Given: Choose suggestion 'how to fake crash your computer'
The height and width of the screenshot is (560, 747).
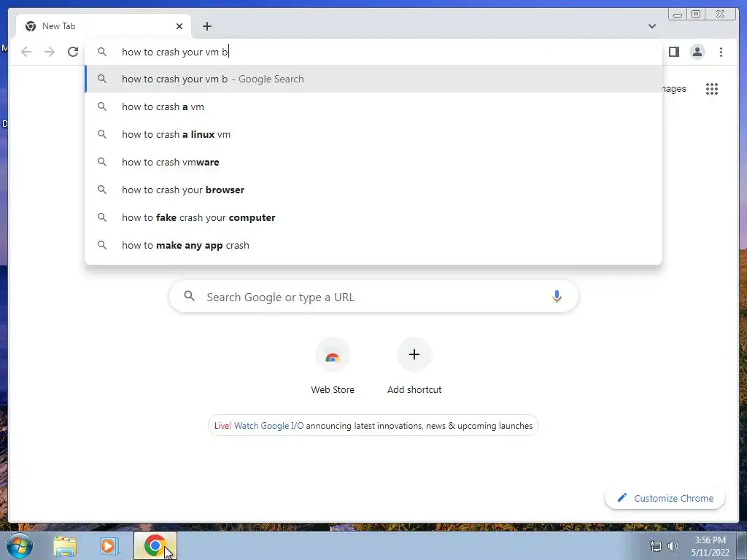Looking at the screenshot, I should [x=373, y=217].
